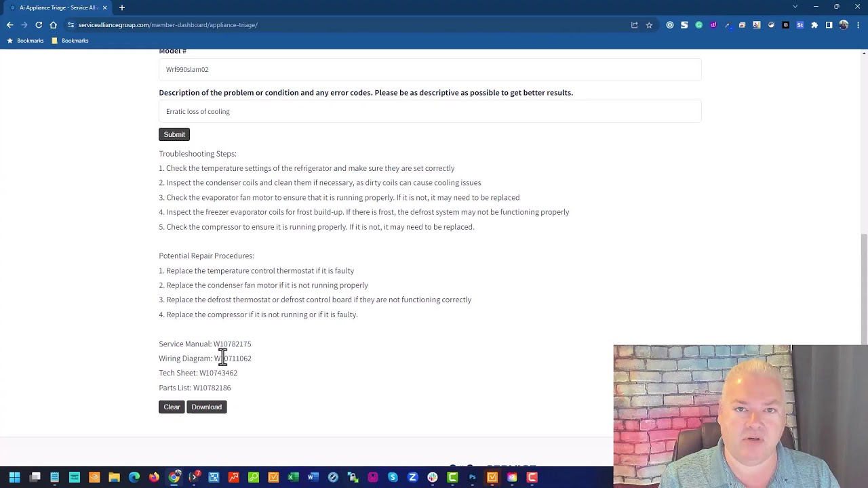The image size is (868, 488).
Task: Click Service Manual W10782175 text
Action: tap(205, 344)
